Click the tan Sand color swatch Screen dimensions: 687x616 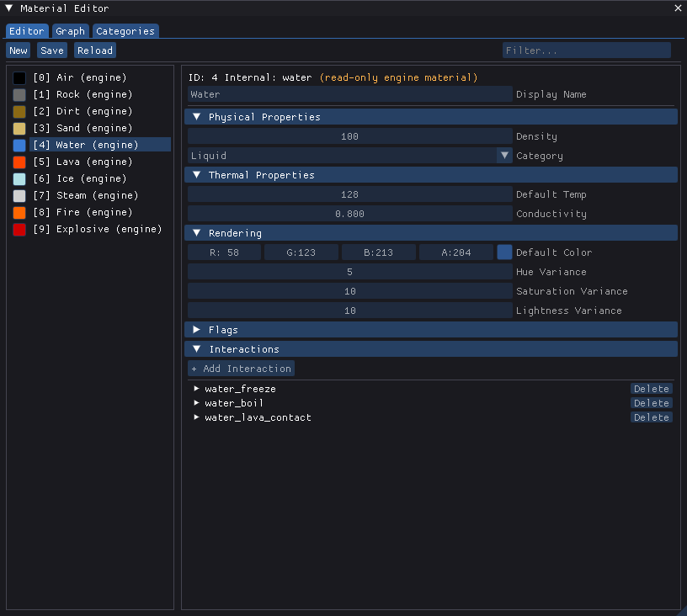pyautogui.click(x=19, y=128)
